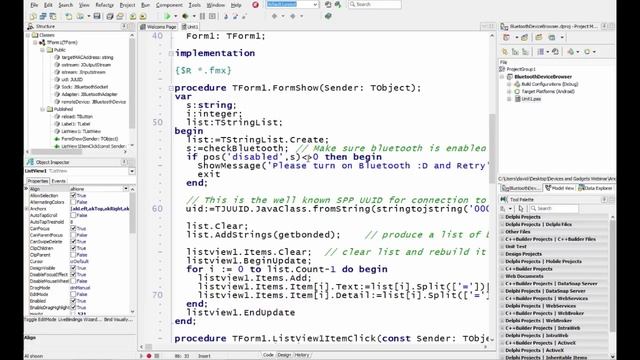
Task: Click the IDE Search box at top
Action: pyautogui.click(x=375, y=4)
